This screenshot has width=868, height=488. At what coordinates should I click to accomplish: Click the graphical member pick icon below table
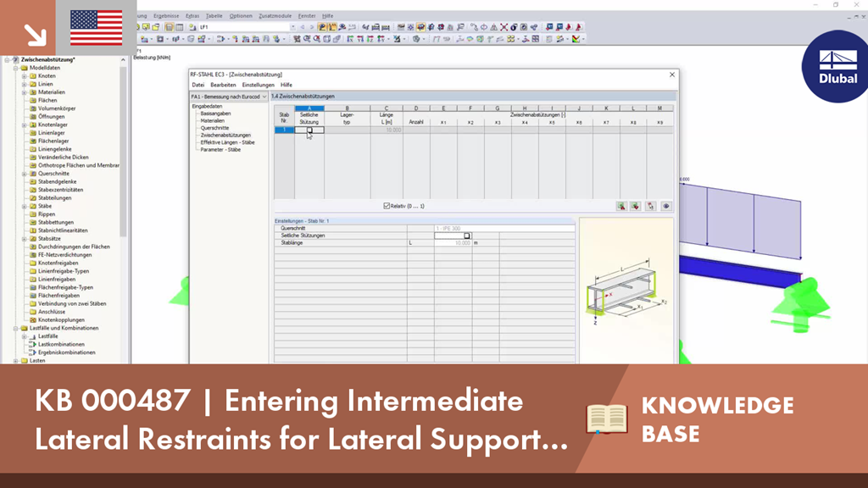coord(651,206)
